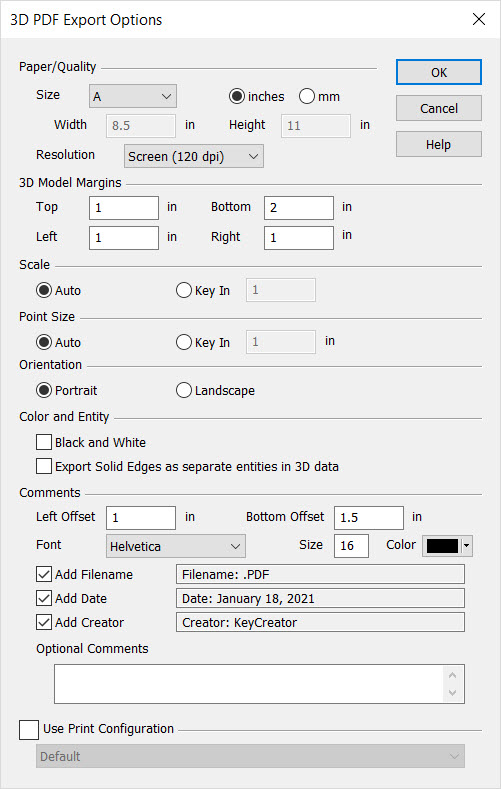The image size is (501, 789).
Task: Uncheck the Add Date checkbox
Action: [x=44, y=598]
